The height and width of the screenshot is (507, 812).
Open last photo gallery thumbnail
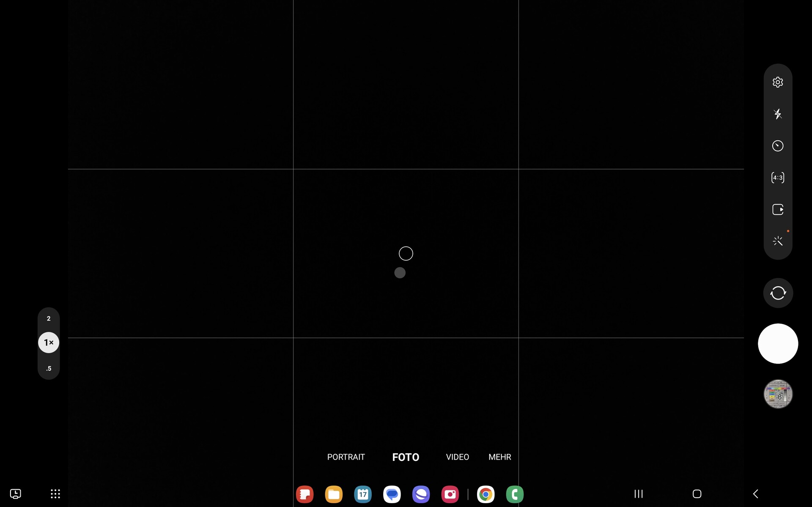coord(777,394)
